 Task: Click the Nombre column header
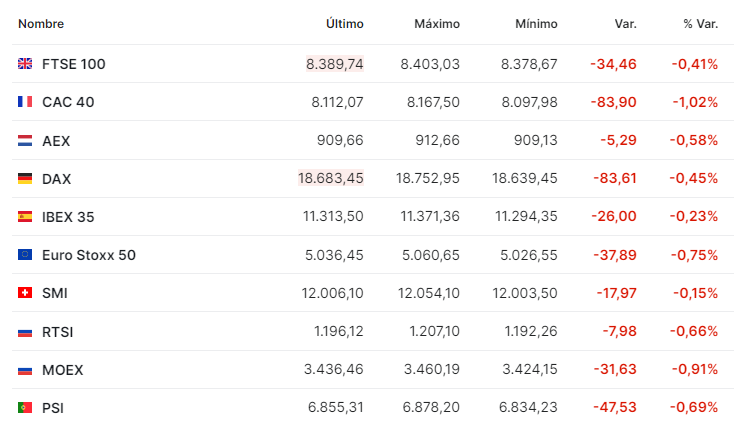coord(41,23)
